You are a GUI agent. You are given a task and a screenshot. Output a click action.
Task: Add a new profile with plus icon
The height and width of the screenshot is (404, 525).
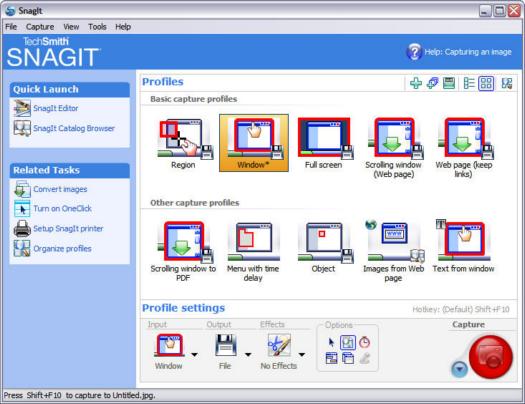coord(416,83)
